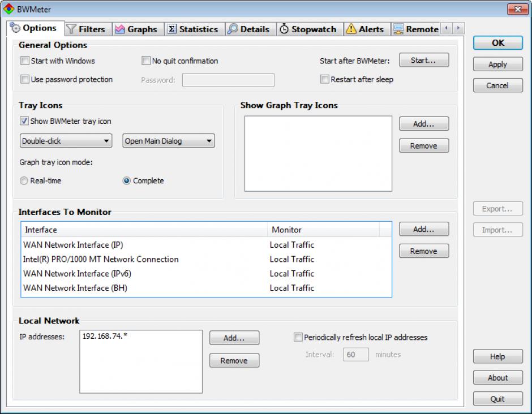Select Complete graph tray icon mode
This screenshot has width=532, height=414.
click(x=127, y=181)
